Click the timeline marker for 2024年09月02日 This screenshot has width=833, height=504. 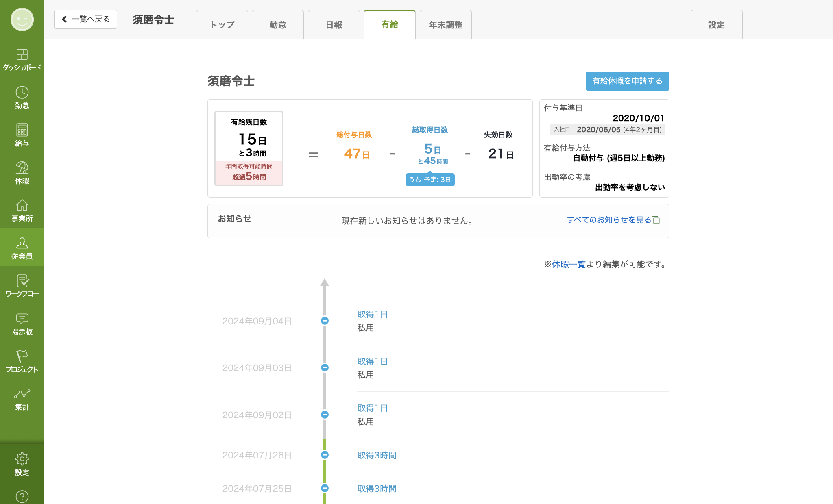[x=325, y=415]
